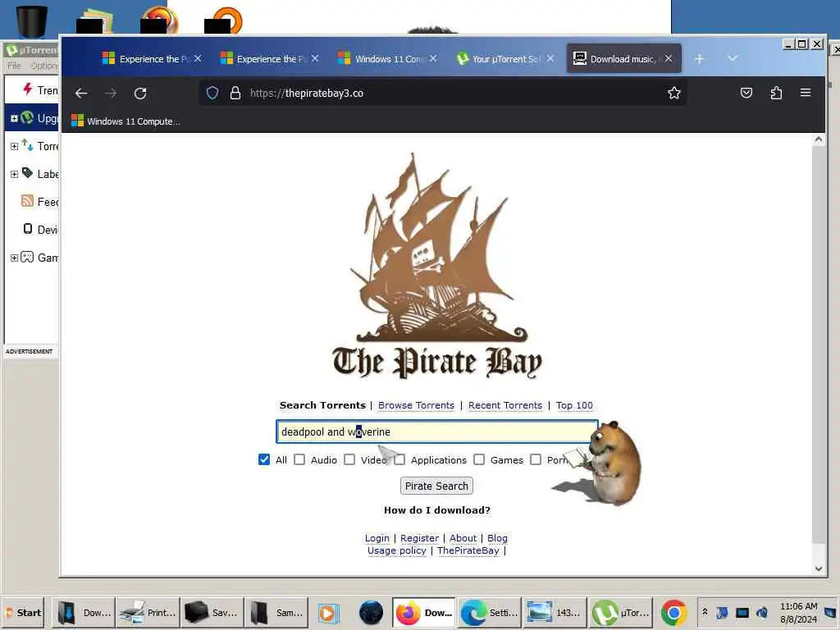Check the Porn category checkbox
840x630 pixels.
pyautogui.click(x=536, y=459)
